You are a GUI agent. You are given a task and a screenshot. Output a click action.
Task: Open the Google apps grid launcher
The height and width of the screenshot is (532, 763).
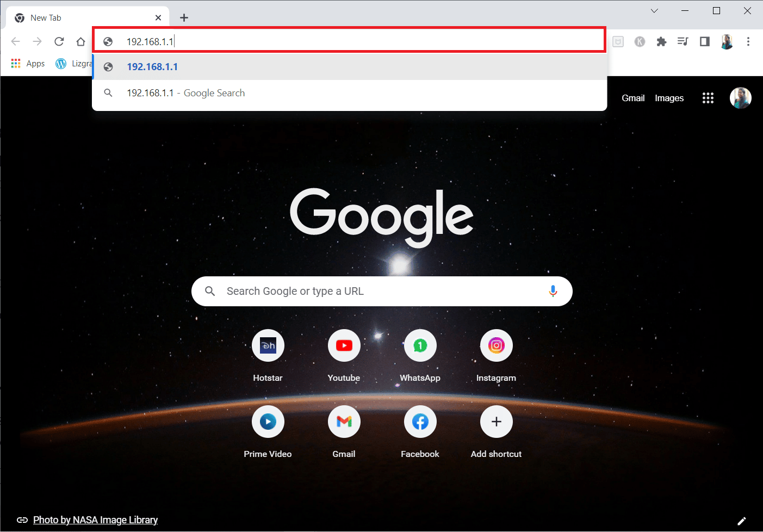[708, 98]
